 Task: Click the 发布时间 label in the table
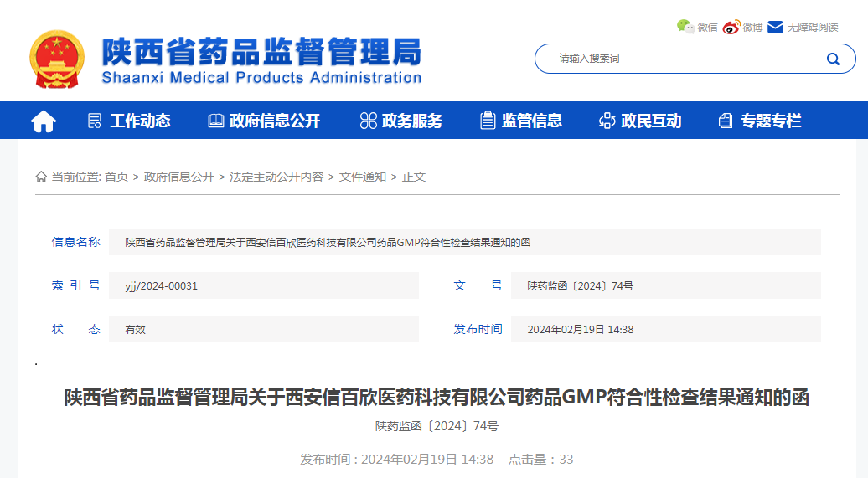(x=478, y=329)
